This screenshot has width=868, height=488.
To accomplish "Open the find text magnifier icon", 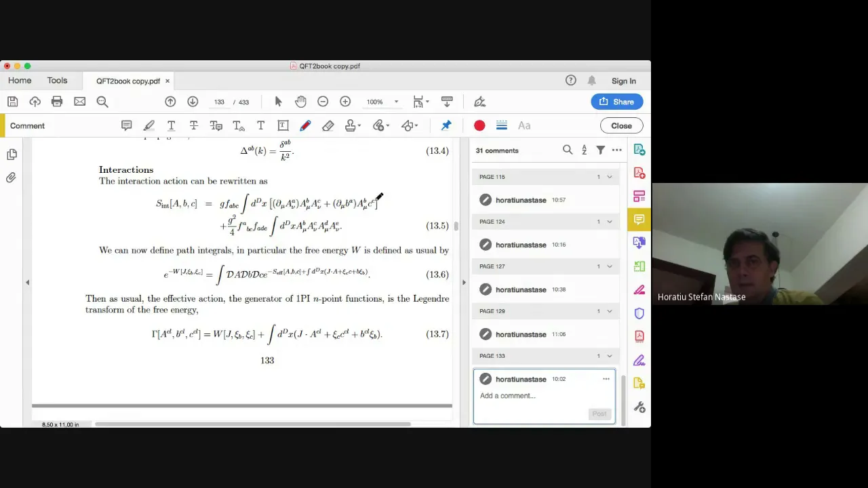I will [102, 102].
